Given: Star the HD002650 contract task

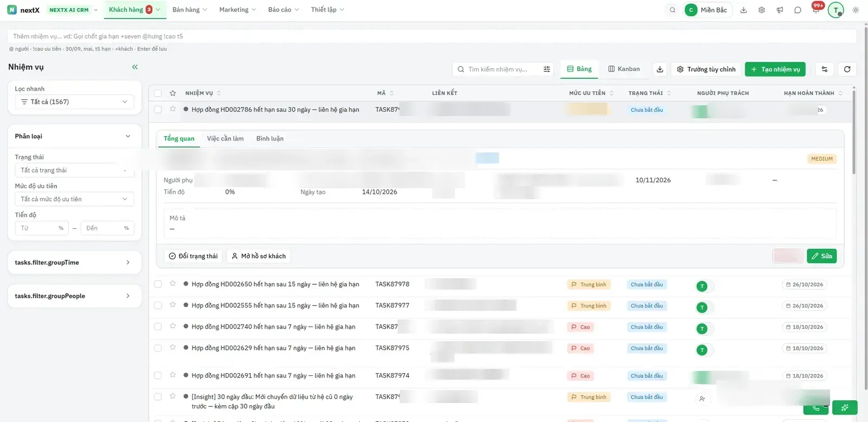Looking at the screenshot, I should pyautogui.click(x=173, y=284).
